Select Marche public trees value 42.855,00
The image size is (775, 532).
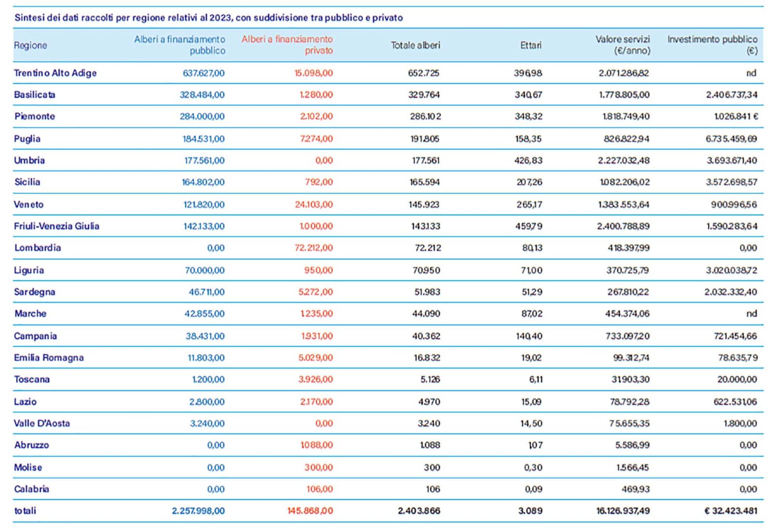click(x=205, y=313)
